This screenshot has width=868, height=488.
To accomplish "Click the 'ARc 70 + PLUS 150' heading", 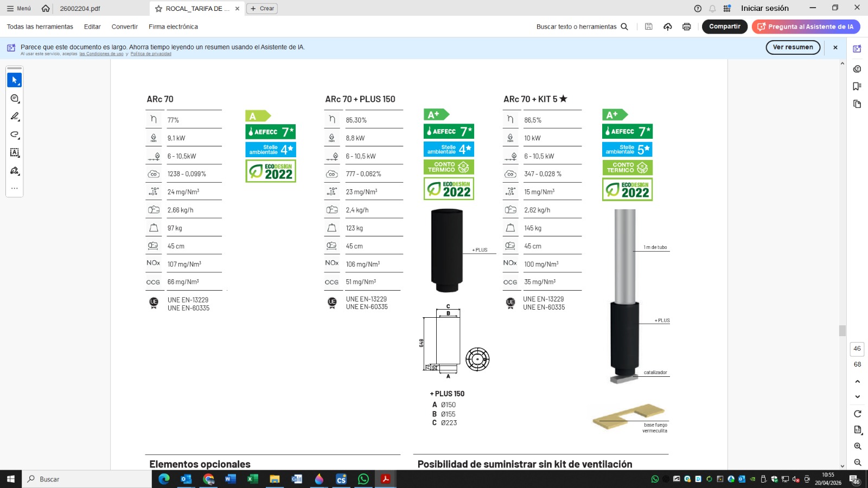I will [x=360, y=99].
